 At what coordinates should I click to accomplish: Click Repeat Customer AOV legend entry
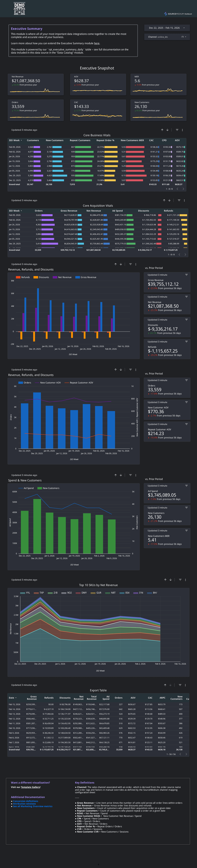79,382
